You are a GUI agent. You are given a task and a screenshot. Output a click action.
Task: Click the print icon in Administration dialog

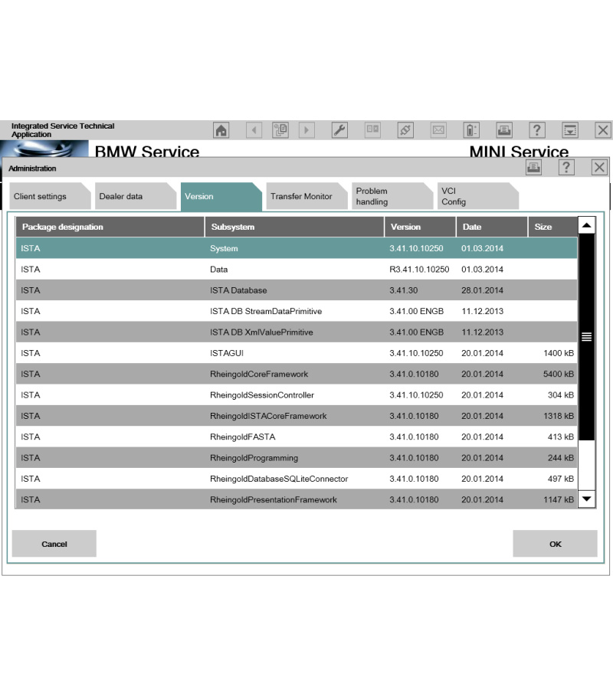(x=533, y=168)
